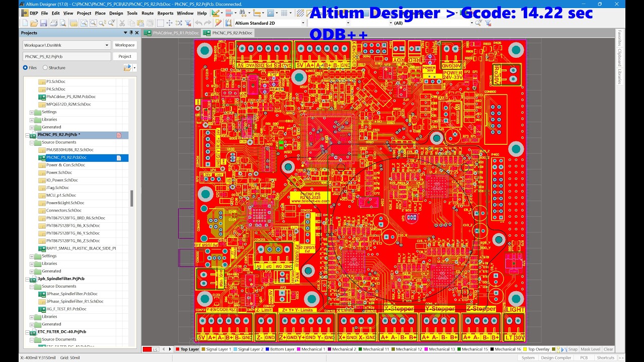Image resolution: width=644 pixels, height=362 pixels.
Task: Open the Projects panel options arrow
Action: (125, 33)
